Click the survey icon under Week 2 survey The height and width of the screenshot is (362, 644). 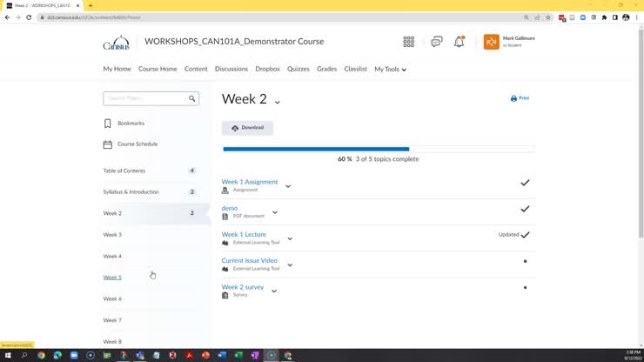tap(225, 296)
